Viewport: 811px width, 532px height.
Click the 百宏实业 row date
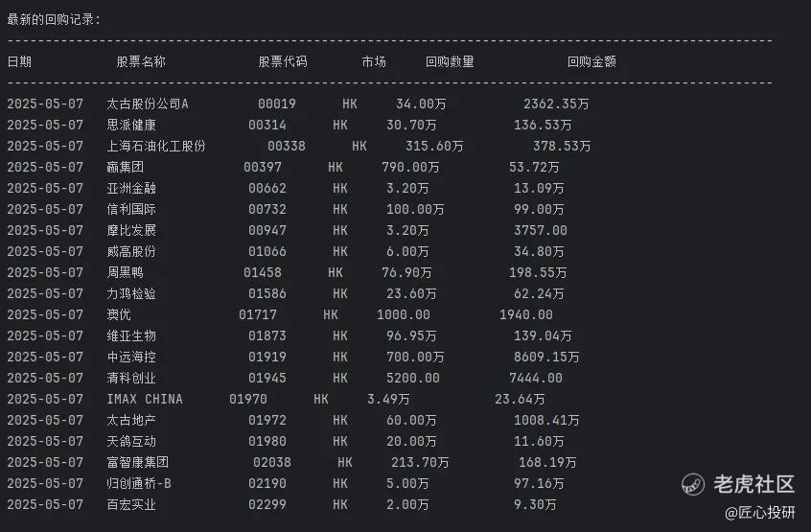[x=45, y=504]
